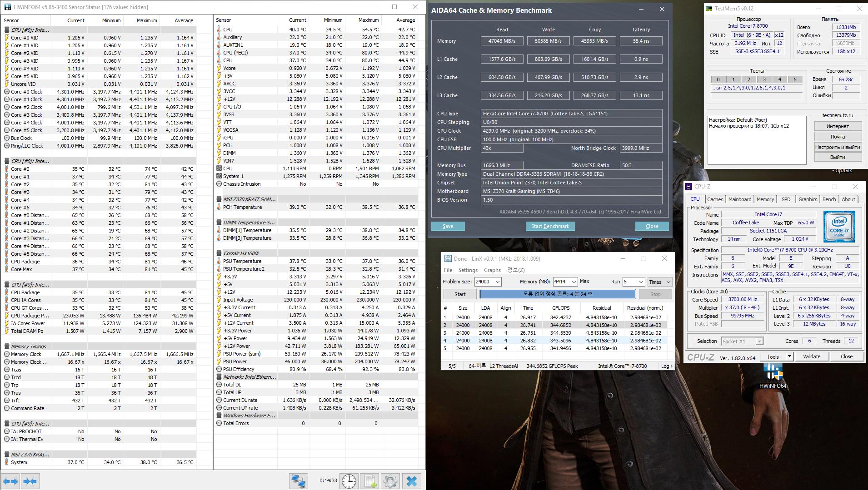Screen dimensions: 868x490
Task: Click the Total DL network icon
Action: [x=219, y=385]
